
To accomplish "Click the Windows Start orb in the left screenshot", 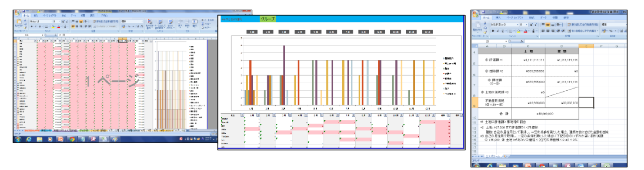I will tap(17, 139).
